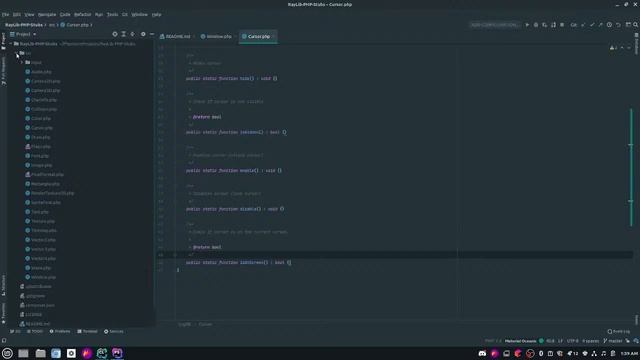Viewport: 640px width, 360px height.
Task: Click the Expand All icon in Project panel
Action: pos(124,34)
